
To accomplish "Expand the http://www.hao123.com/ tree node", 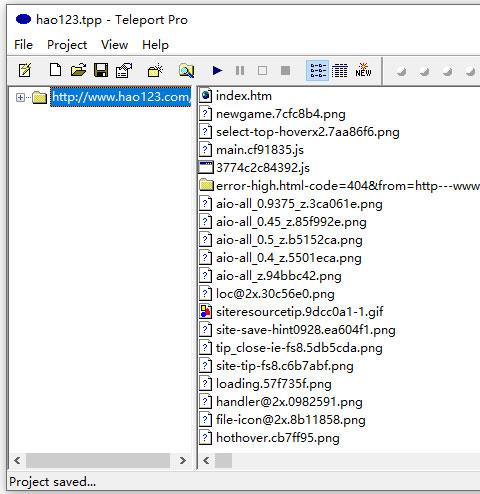I will pyautogui.click(x=20, y=97).
